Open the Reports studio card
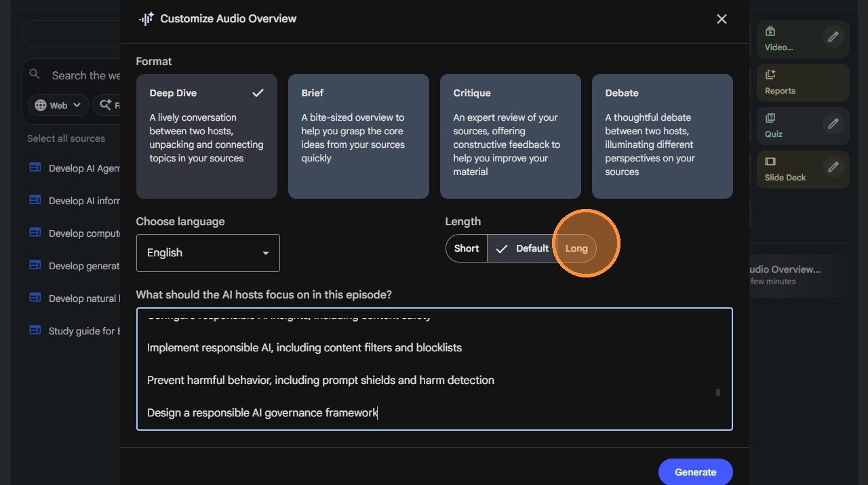Image resolution: width=868 pixels, height=485 pixels. tap(802, 83)
